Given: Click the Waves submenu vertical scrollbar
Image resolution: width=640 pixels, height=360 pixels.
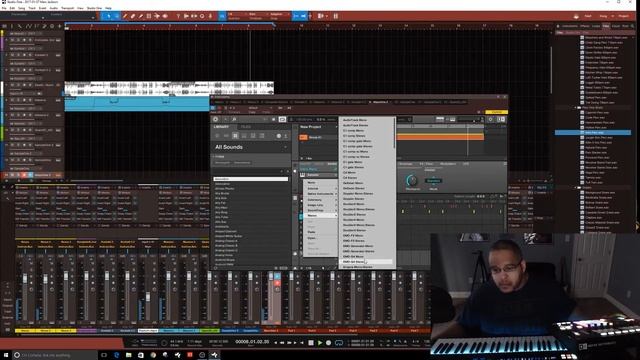Looking at the screenshot, I should click(394, 133).
